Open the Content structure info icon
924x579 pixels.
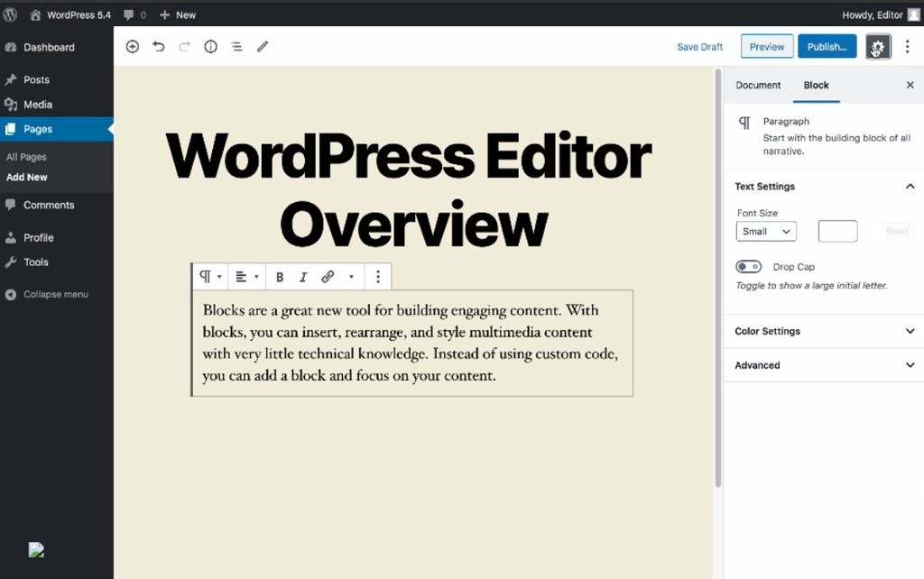(x=210, y=47)
